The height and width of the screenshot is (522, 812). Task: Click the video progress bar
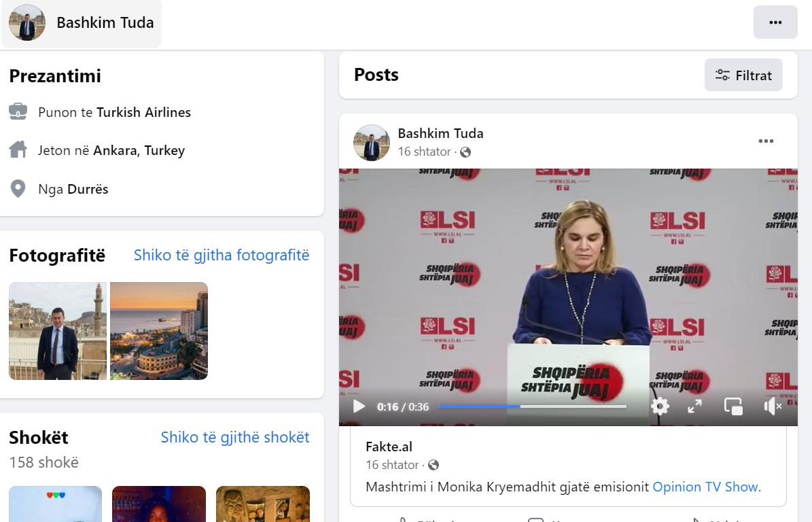532,406
